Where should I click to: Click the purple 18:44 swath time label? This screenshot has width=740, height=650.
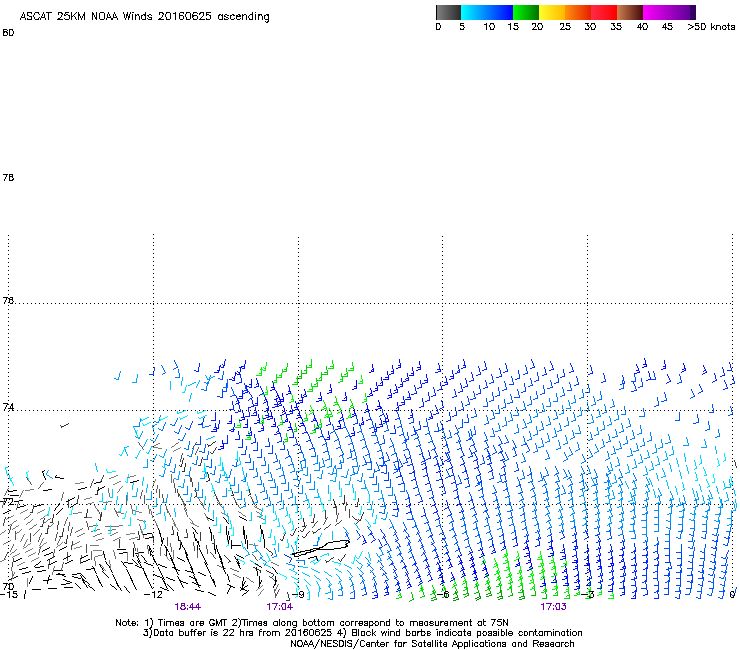[x=187, y=607]
